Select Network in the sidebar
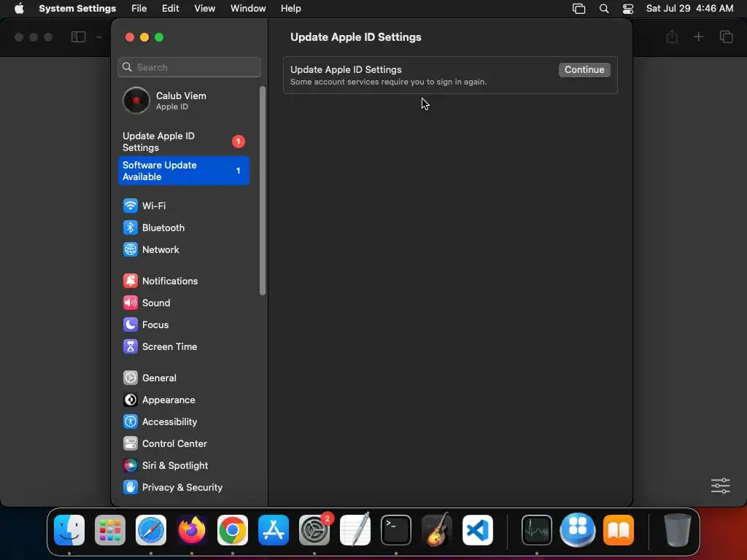 tap(183, 249)
